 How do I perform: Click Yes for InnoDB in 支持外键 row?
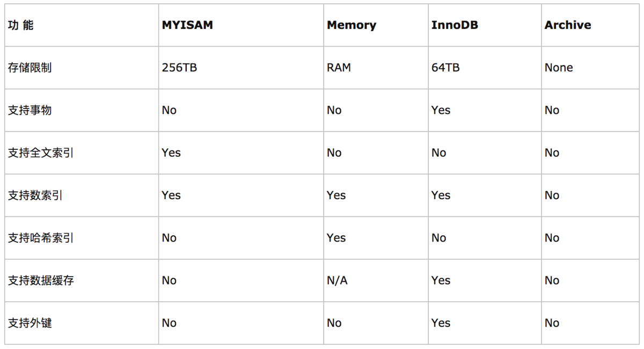(441, 323)
